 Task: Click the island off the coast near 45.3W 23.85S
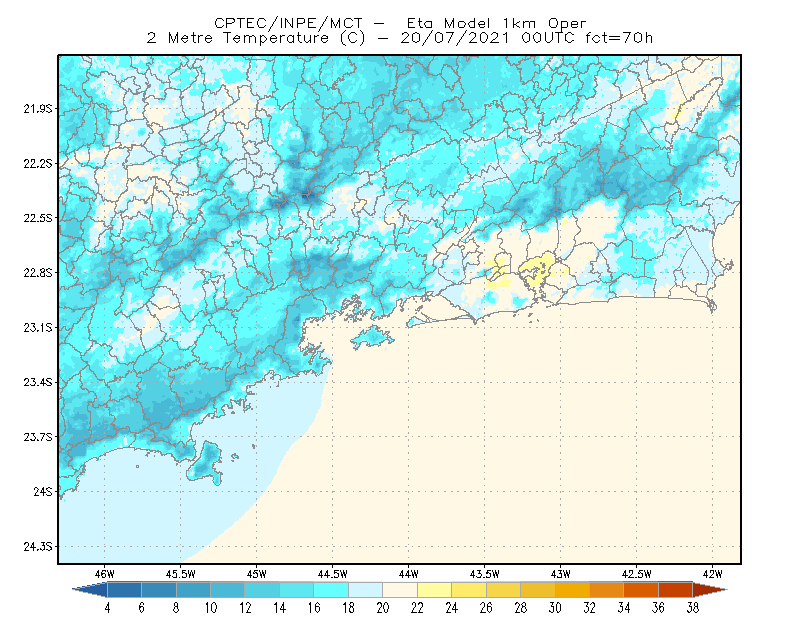pyautogui.click(x=205, y=463)
